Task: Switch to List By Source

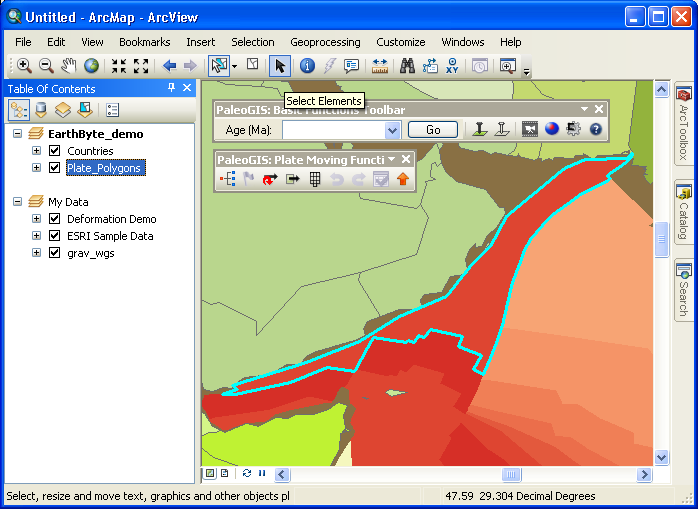Action: [41, 110]
